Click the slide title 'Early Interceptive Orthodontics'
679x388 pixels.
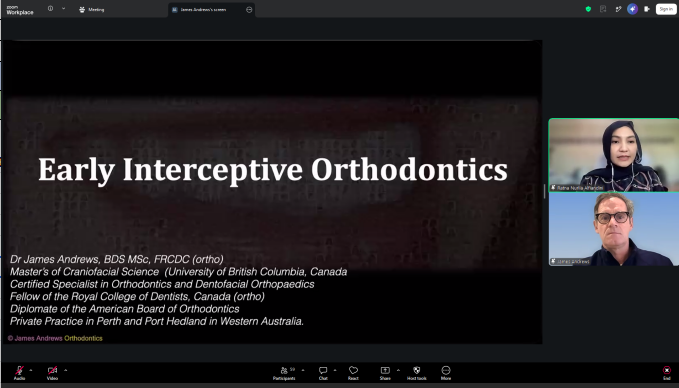tap(273, 170)
